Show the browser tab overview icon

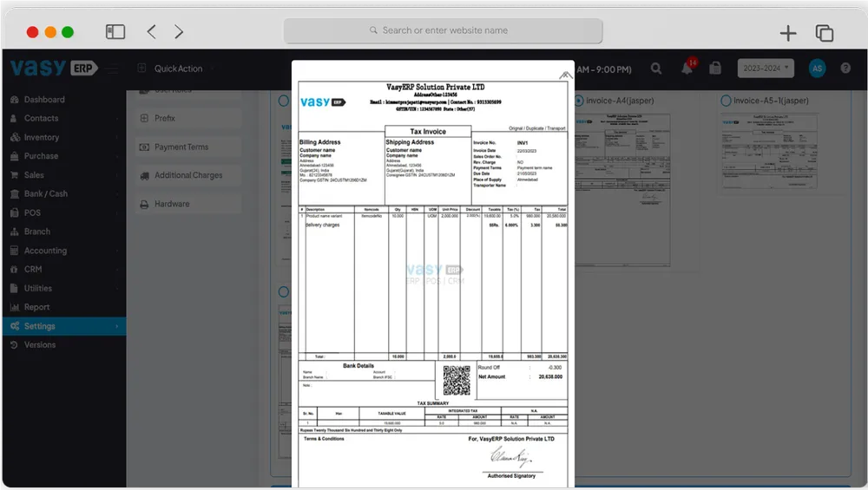[x=825, y=33]
